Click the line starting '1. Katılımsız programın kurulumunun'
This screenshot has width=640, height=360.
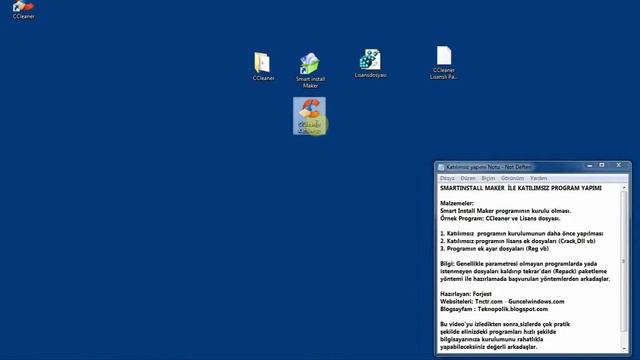tap(522, 233)
